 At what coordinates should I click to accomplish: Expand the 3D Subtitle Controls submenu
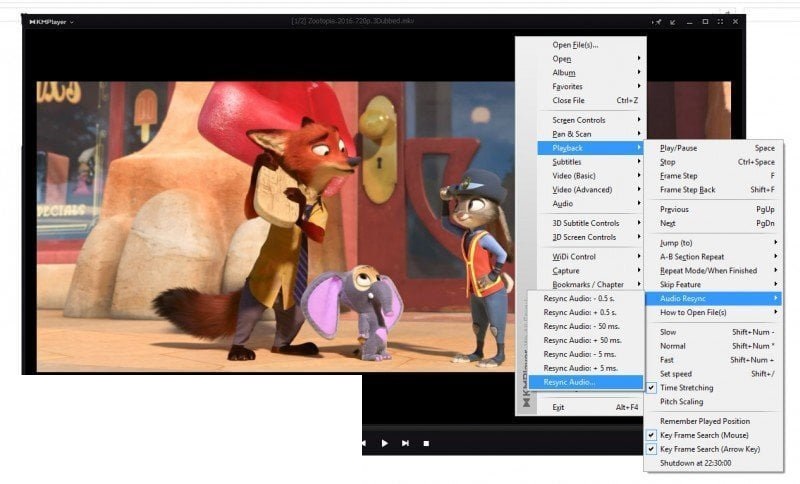[x=591, y=223]
